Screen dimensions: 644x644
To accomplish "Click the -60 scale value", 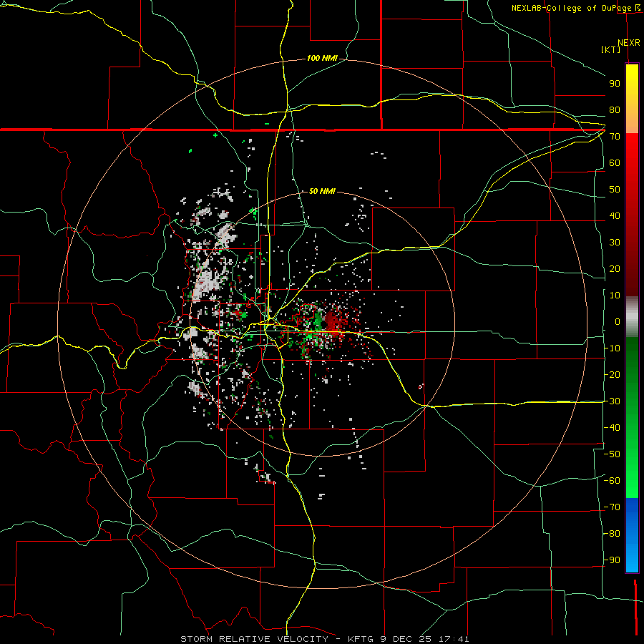I will click(x=612, y=481).
